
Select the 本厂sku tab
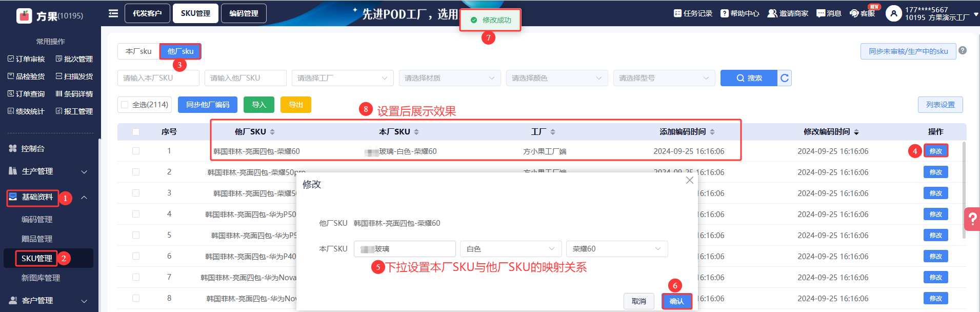coord(138,51)
